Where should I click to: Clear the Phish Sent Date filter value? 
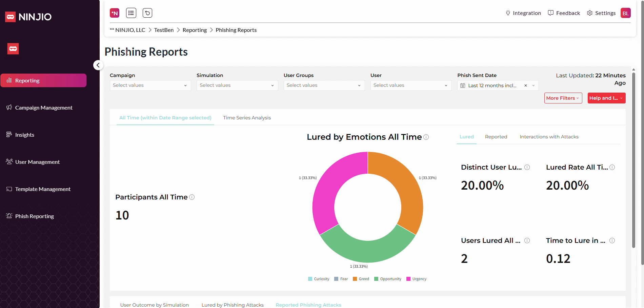tap(525, 85)
